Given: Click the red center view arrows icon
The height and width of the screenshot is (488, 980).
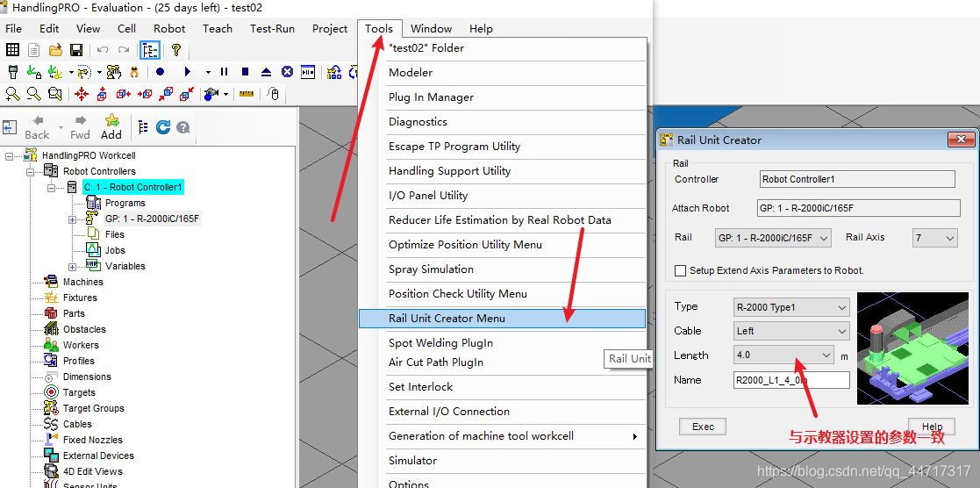Looking at the screenshot, I should [82, 94].
